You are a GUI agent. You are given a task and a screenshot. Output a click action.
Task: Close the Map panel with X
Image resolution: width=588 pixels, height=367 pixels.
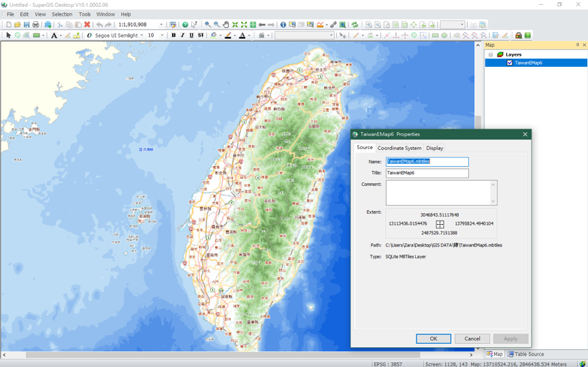coord(584,45)
